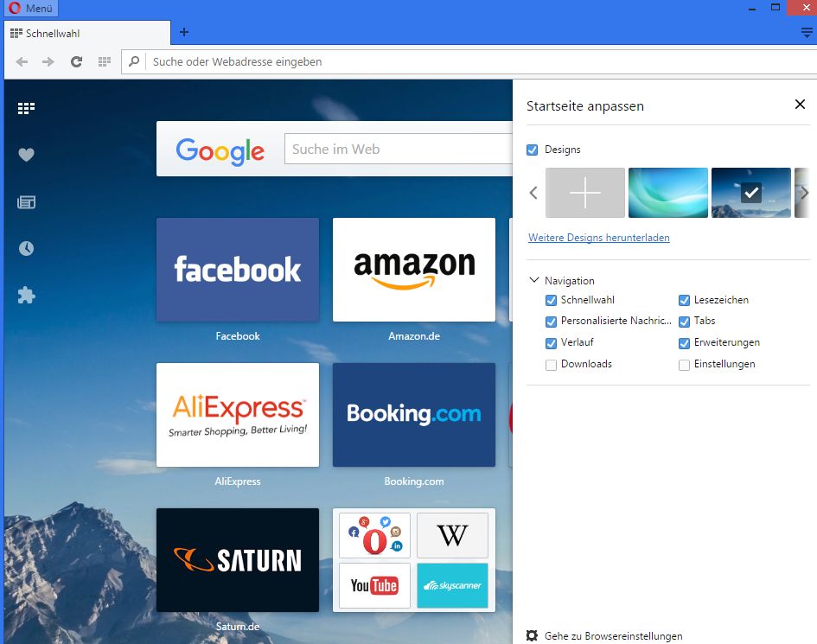Click the tab menu icon in title bar
The width and height of the screenshot is (817, 644).
click(807, 33)
